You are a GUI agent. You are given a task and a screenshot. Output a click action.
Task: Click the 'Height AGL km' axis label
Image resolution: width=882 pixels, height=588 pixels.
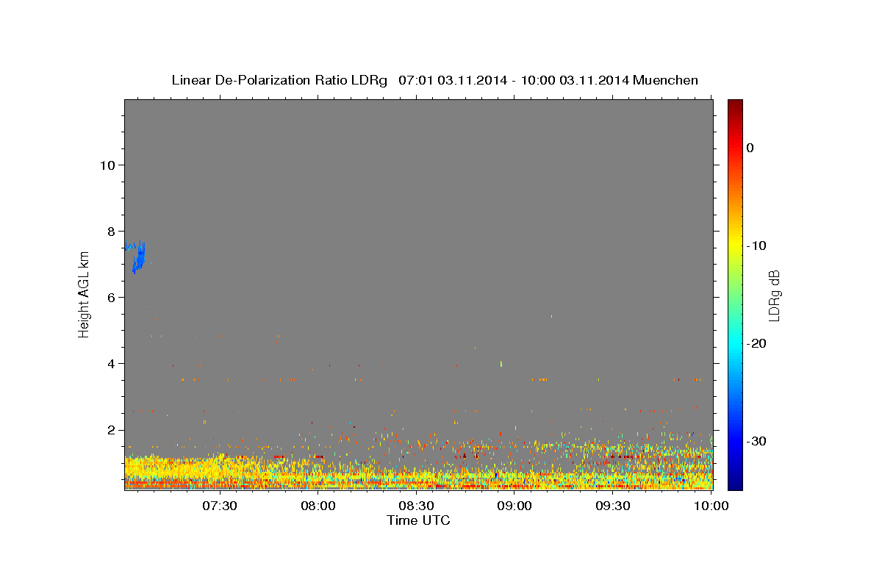85,295
